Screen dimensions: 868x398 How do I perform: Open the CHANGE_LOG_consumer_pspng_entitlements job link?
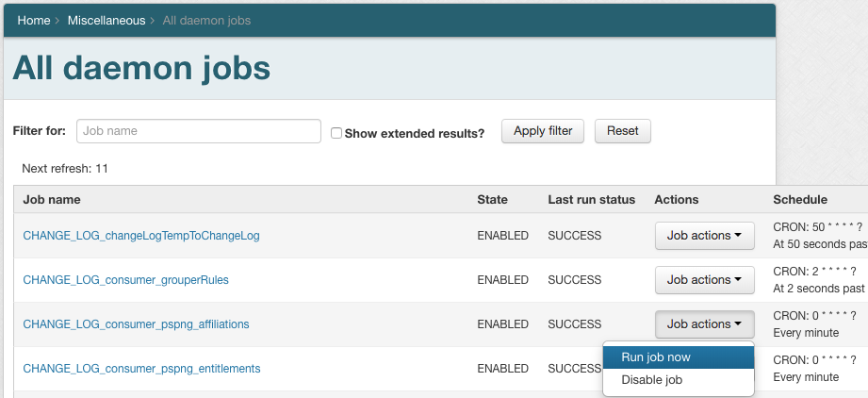click(x=141, y=369)
